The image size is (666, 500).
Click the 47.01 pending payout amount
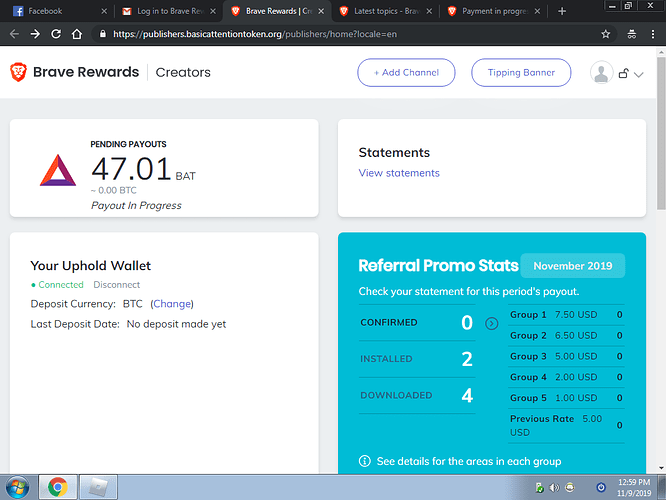[x=131, y=169]
